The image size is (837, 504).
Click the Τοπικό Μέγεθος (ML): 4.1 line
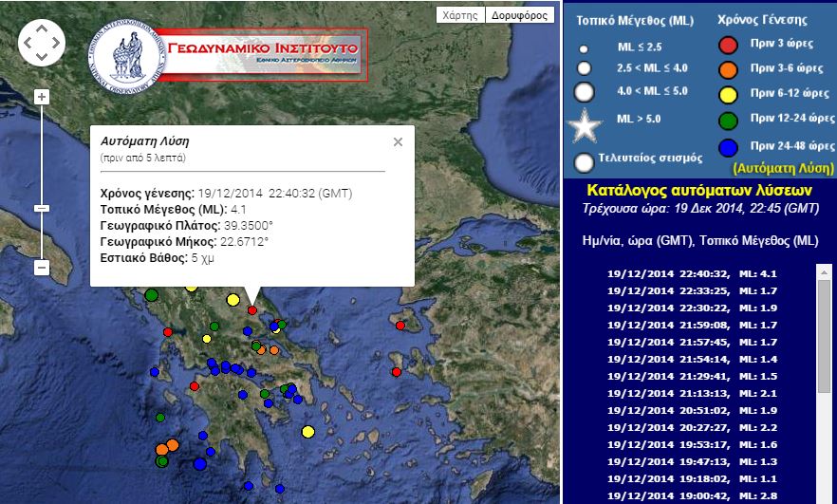coord(173,209)
